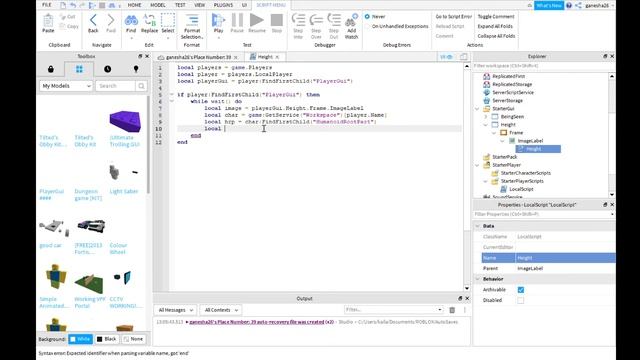The width and height of the screenshot is (640, 360).
Task: Open the Toolbox inventory lock tab
Action: 51,69
